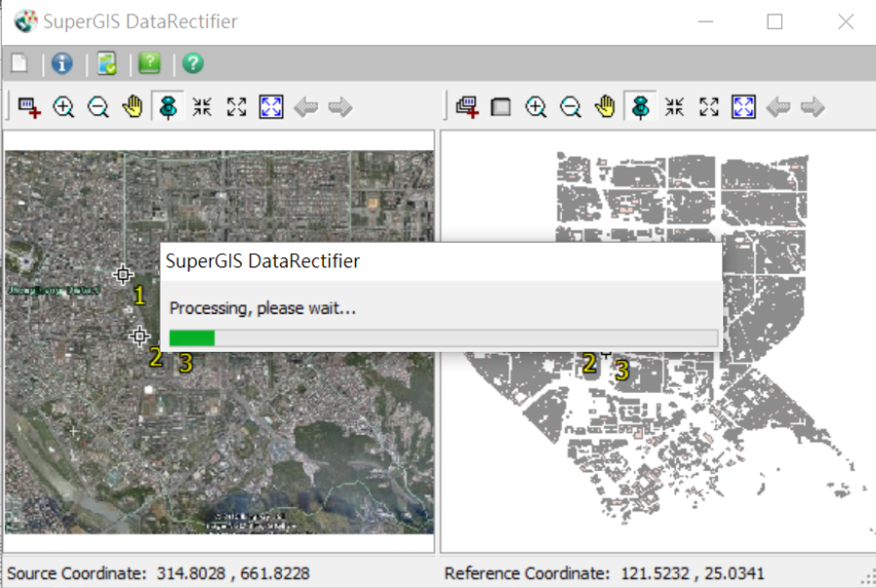
Task: Select the Pan hand tool in source toolbar
Action: [133, 106]
